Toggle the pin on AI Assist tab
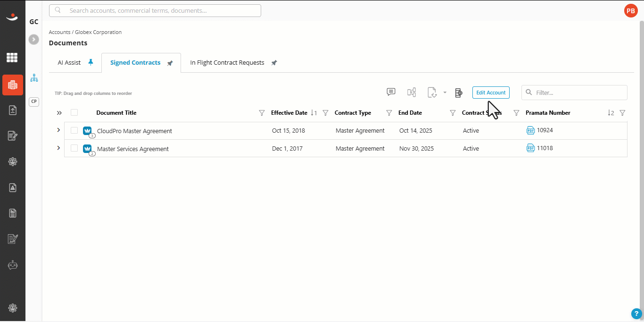644x322 pixels. 91,62
